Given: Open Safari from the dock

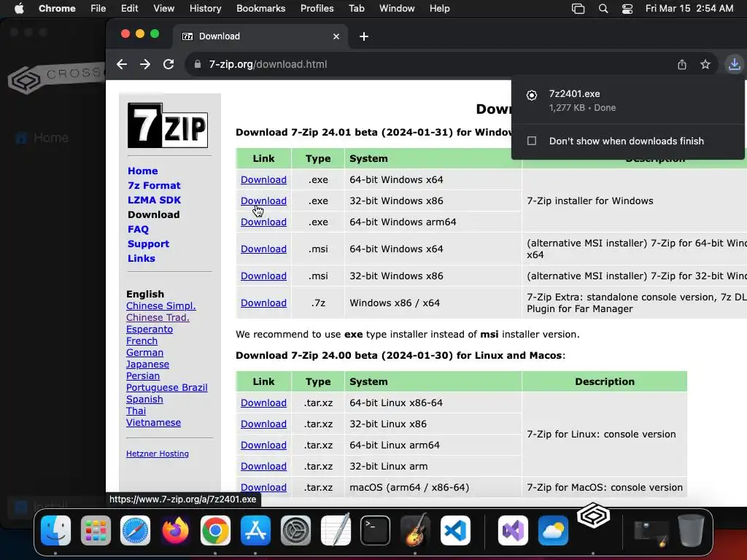Looking at the screenshot, I should pyautogui.click(x=135, y=531).
